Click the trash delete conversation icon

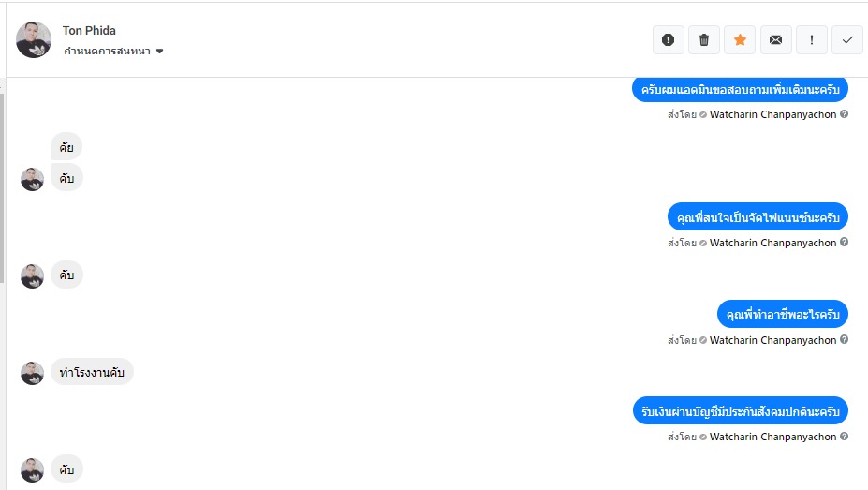(704, 40)
